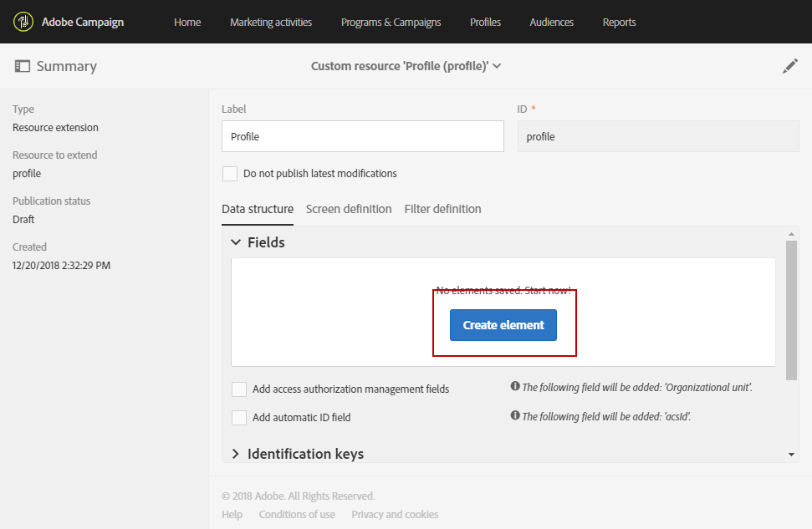Image resolution: width=812 pixels, height=529 pixels.
Task: Expand the Identification keys section
Action: (236, 454)
